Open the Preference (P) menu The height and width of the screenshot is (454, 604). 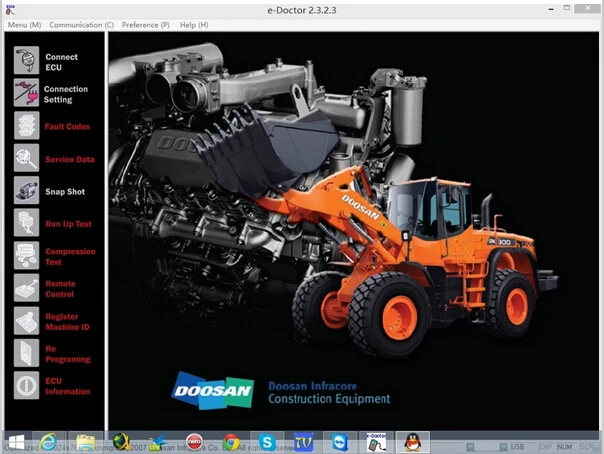[146, 25]
